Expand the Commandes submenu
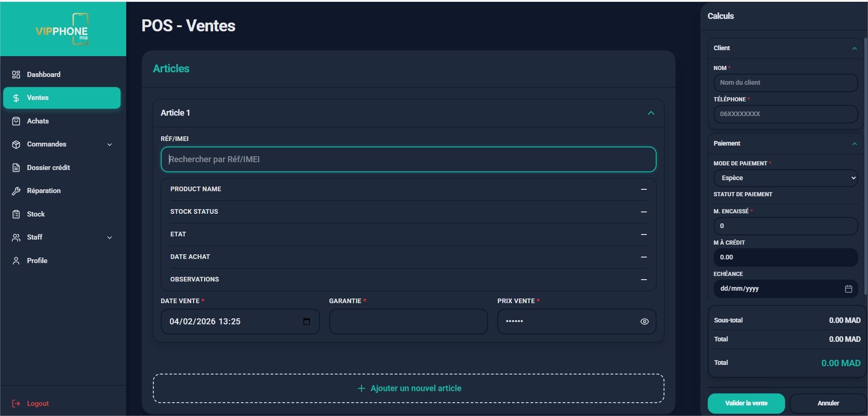Image resolution: width=868 pixels, height=416 pixels. coord(110,145)
